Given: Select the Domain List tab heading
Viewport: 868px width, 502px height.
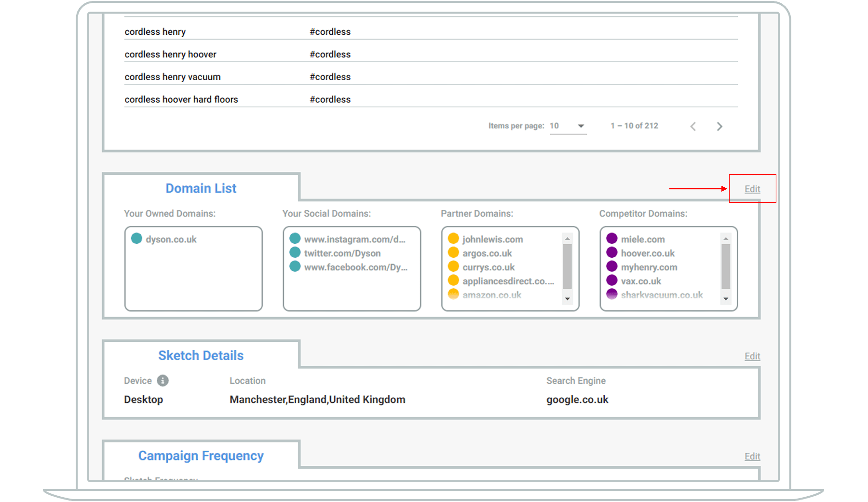Looking at the screenshot, I should point(201,188).
